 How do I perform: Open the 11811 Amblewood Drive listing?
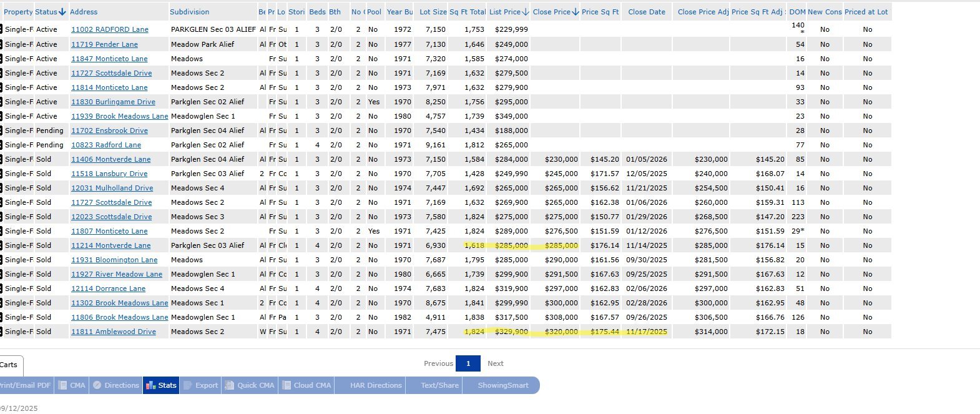pyautogui.click(x=114, y=332)
